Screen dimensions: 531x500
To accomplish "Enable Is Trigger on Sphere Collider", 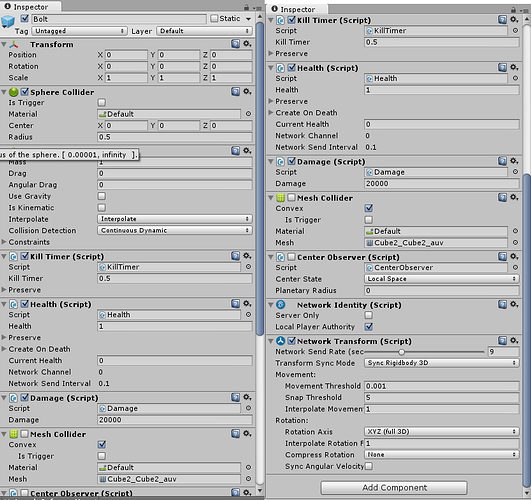I will click(102, 102).
